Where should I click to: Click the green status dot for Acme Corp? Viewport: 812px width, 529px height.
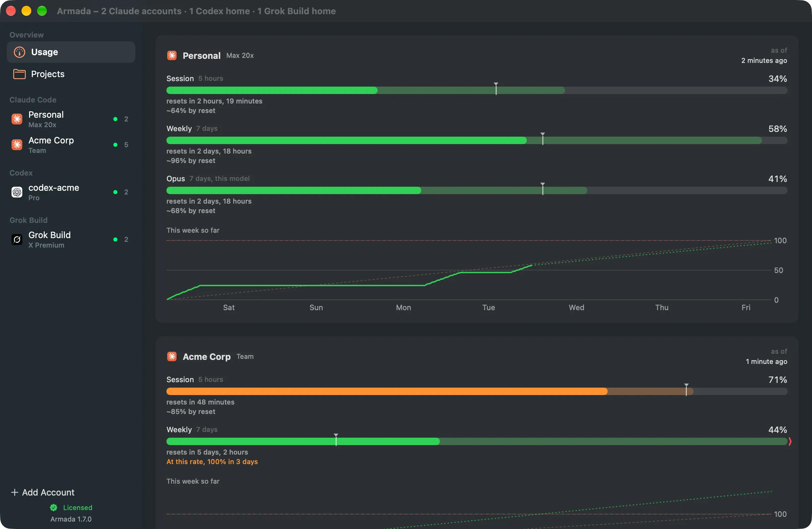point(115,145)
